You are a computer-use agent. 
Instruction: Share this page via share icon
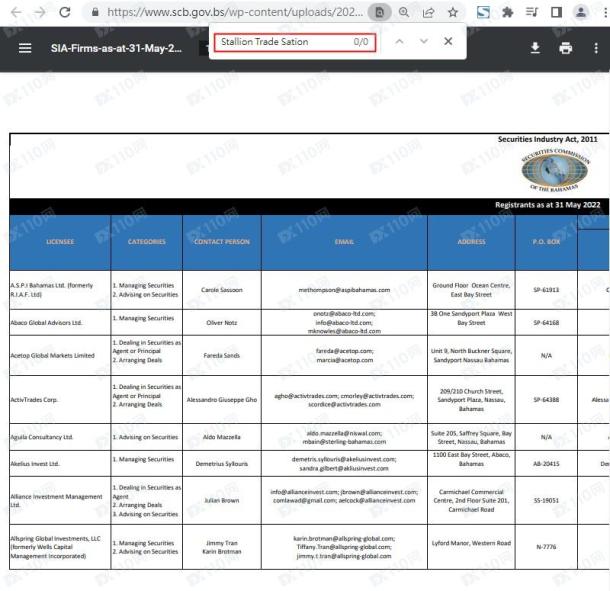pyautogui.click(x=428, y=12)
